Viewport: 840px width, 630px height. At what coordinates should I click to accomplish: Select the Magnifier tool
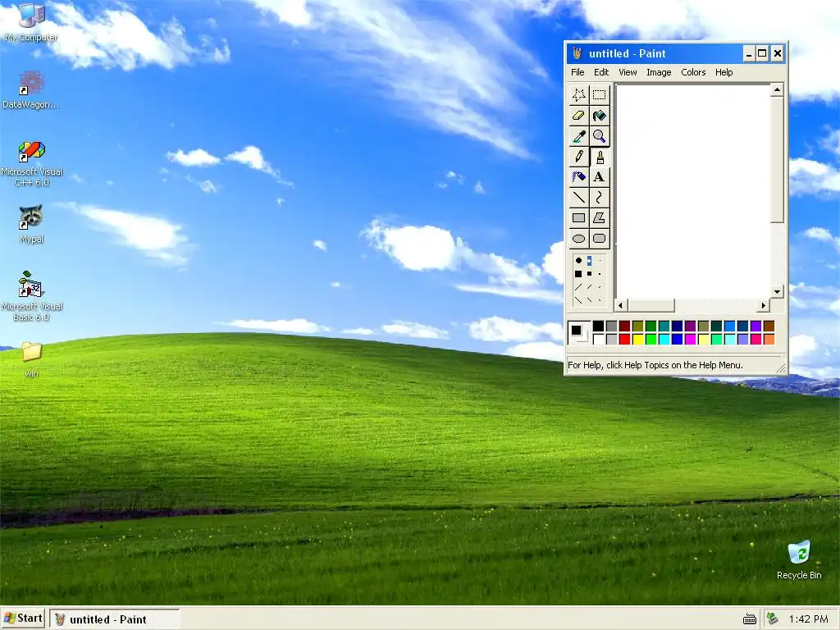[x=599, y=136]
